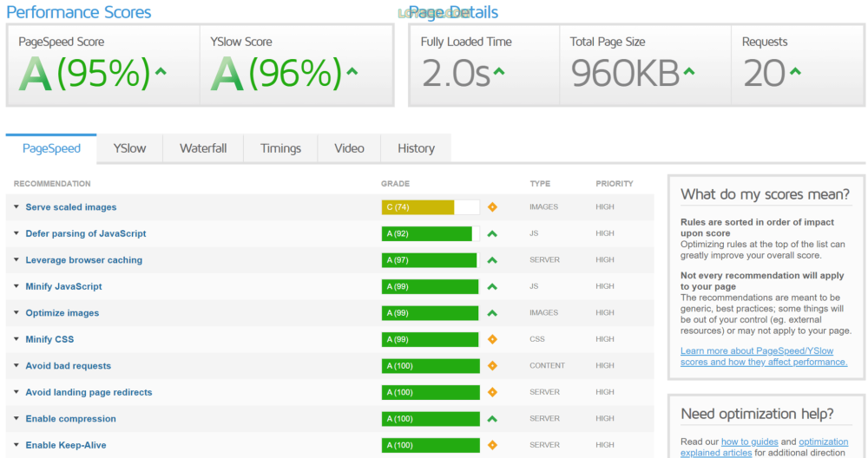Click the CSS type cell
868x458 pixels.
(537, 339)
